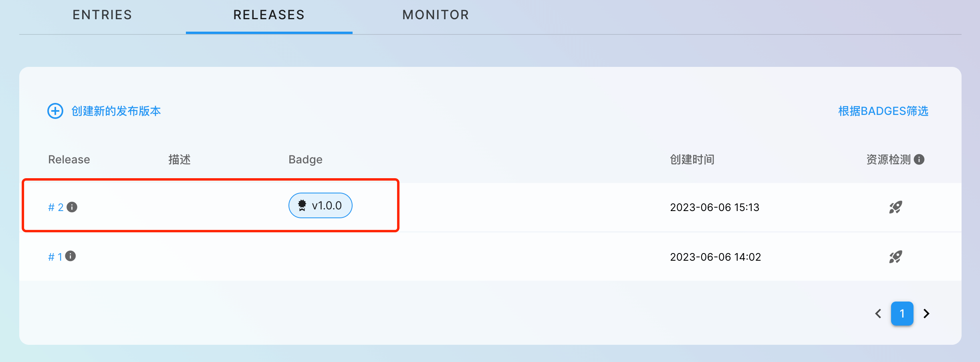Image resolution: width=980 pixels, height=362 pixels.
Task: Click the 2023-06-06 14:02 creation time
Action: point(715,257)
